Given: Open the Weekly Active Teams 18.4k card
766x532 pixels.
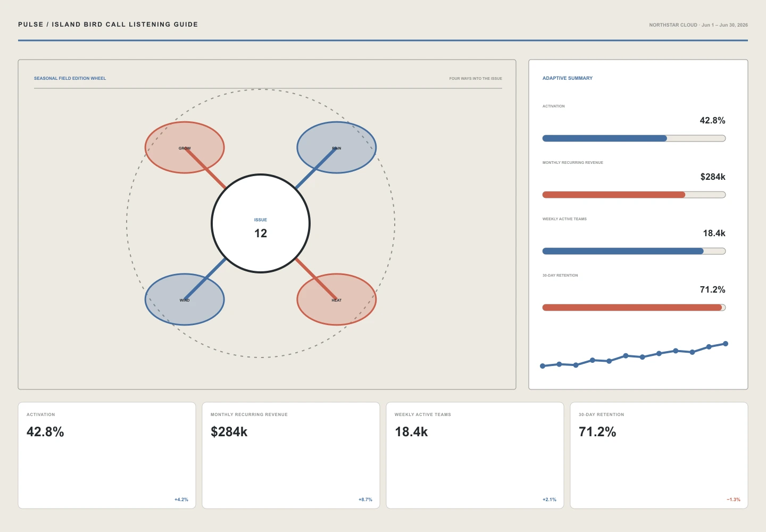Looking at the screenshot, I should click(475, 455).
